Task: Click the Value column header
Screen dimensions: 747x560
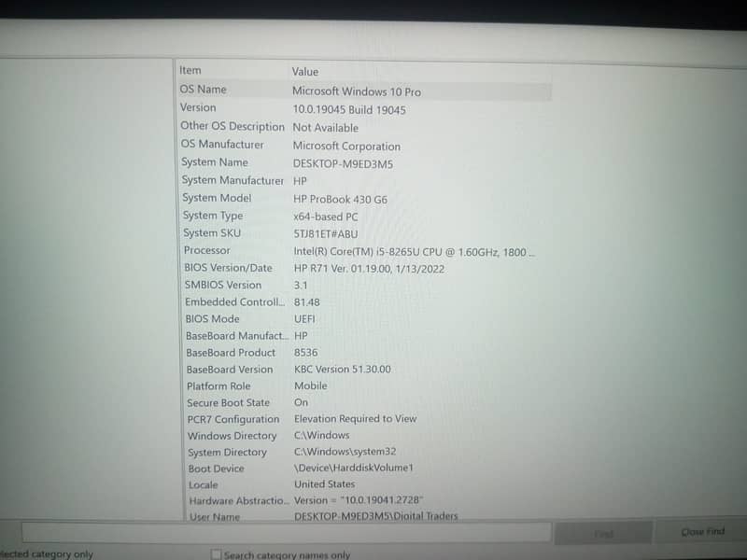Action: [x=305, y=72]
